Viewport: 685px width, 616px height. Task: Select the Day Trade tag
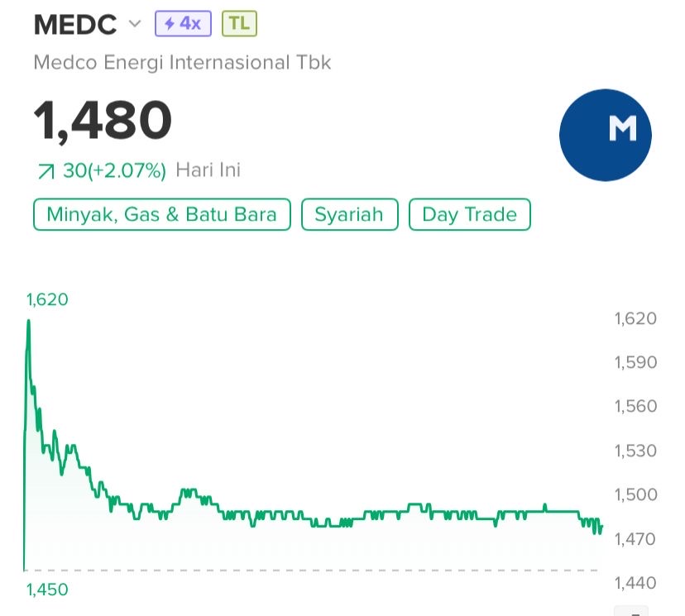point(469,215)
